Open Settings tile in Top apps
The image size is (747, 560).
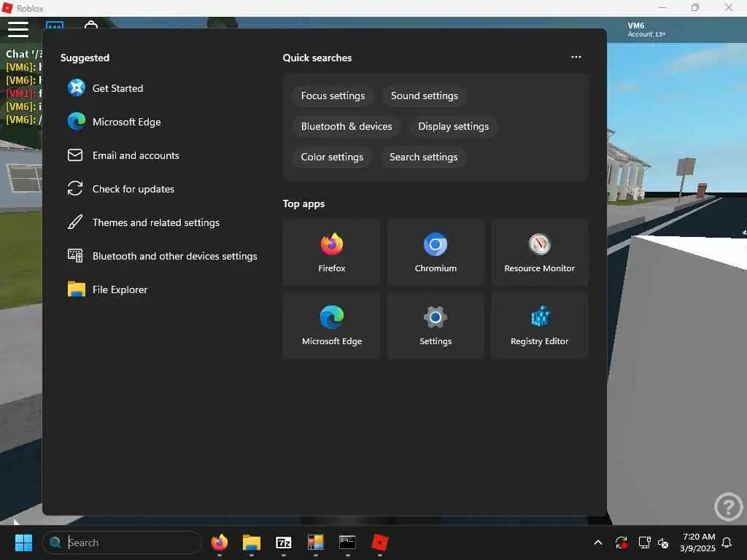pos(436,325)
